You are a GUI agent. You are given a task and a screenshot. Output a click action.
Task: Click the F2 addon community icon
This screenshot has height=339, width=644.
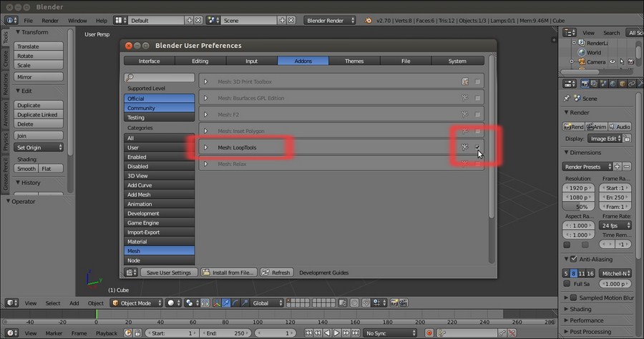tap(464, 114)
